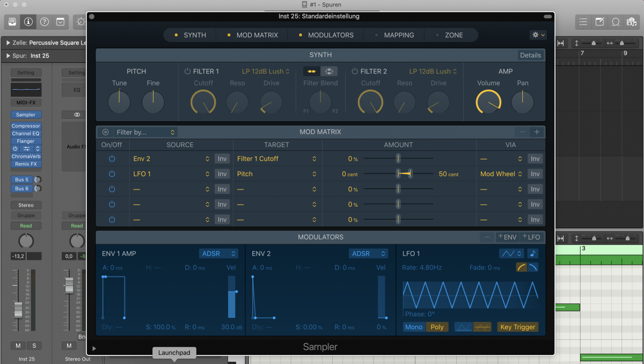Image resolution: width=644 pixels, height=364 pixels.
Task: Click the musical note sync icon in LFO 1
Action: tap(533, 253)
